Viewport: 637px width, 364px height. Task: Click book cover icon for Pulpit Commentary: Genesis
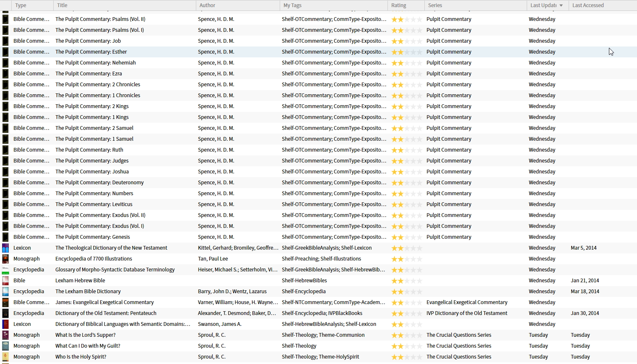[5, 237]
